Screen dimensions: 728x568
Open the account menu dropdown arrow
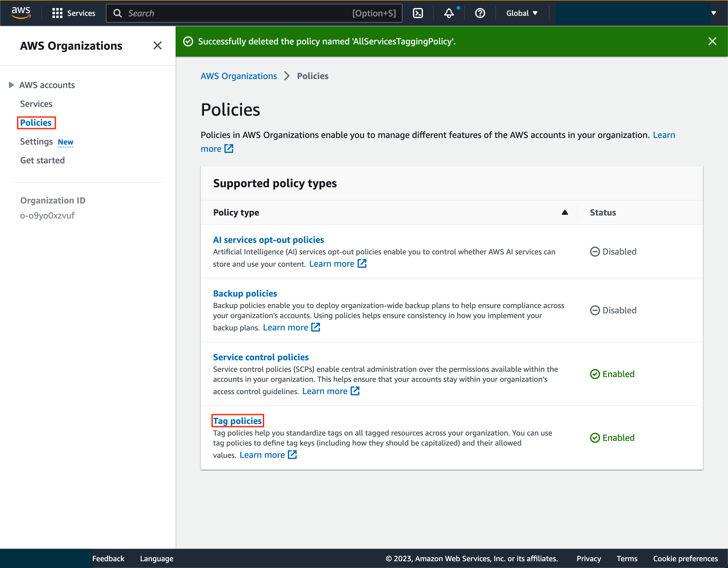[714, 13]
